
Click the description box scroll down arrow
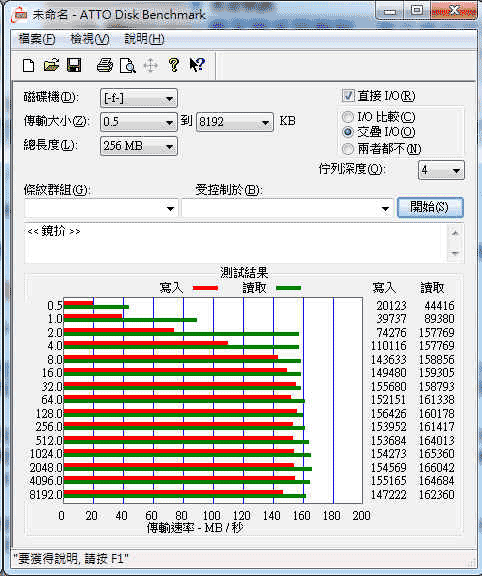click(x=455, y=253)
